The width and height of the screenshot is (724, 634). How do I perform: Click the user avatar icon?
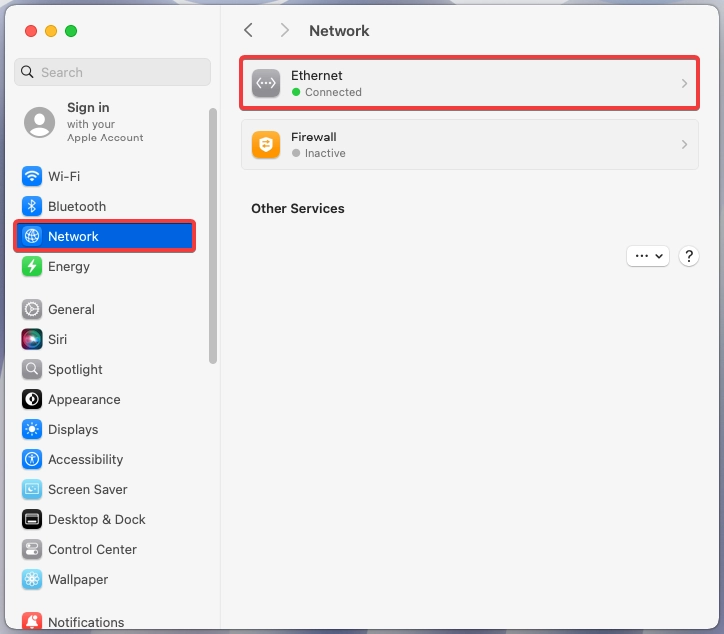coord(39,122)
